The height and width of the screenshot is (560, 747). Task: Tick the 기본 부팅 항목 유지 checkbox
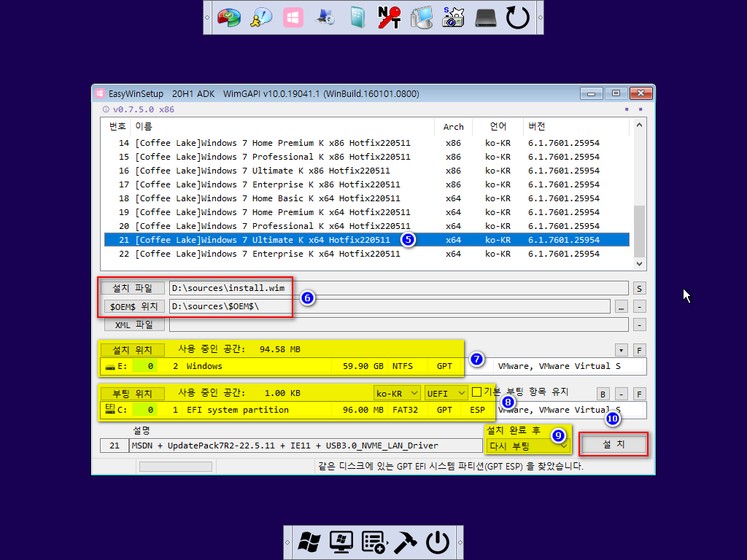tap(476, 392)
